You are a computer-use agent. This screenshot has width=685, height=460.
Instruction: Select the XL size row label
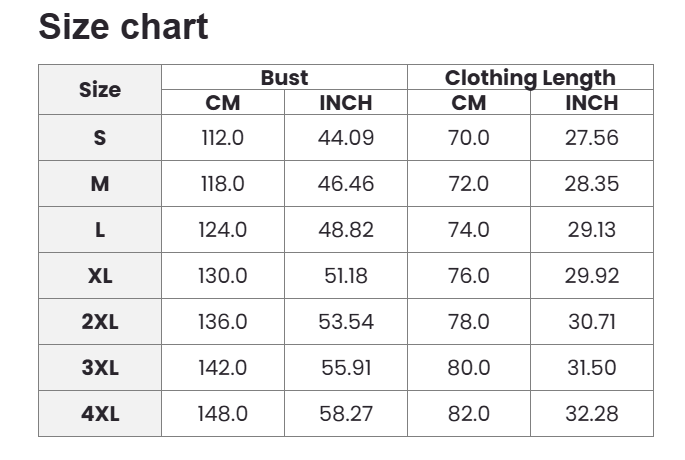point(100,276)
